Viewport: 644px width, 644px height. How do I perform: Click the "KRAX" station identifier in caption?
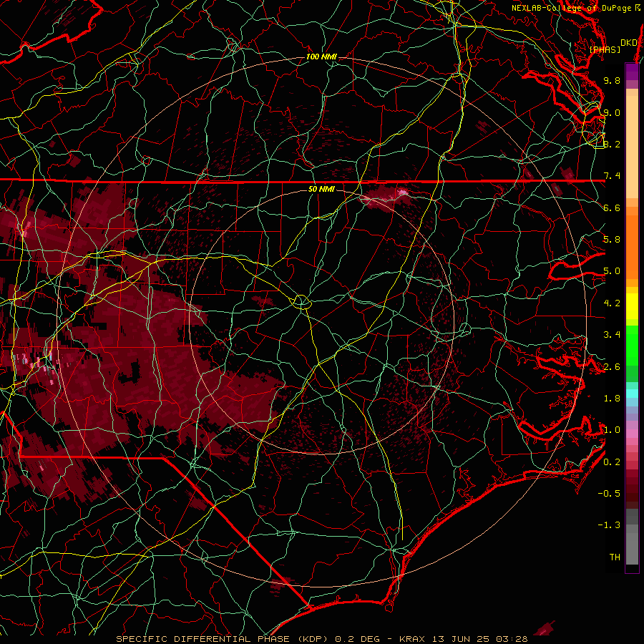(x=413, y=639)
